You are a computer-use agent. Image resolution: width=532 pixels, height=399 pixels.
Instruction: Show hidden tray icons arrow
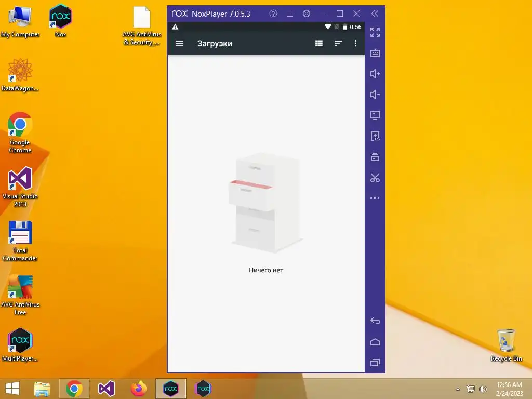[x=458, y=389]
